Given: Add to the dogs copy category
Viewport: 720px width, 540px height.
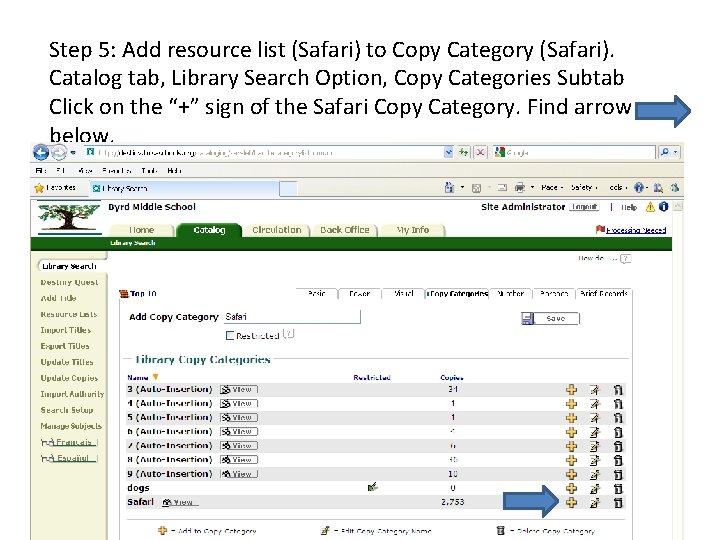Looking at the screenshot, I should click(x=571, y=488).
